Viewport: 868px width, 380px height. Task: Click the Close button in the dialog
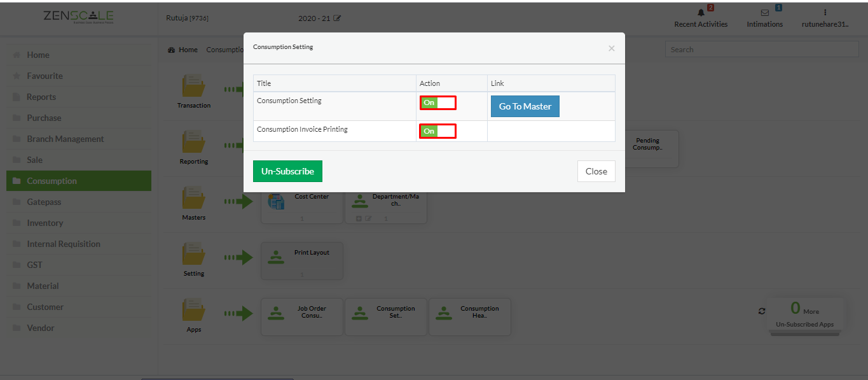[x=596, y=171]
